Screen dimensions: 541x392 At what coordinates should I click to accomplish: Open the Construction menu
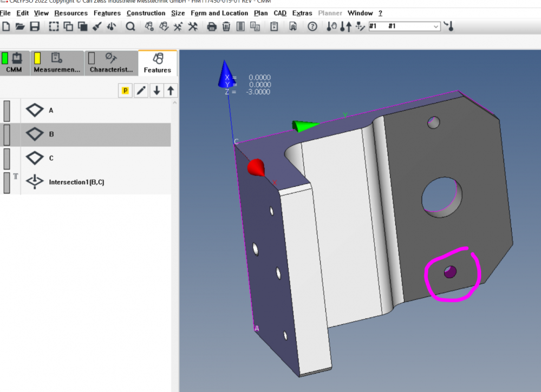click(146, 13)
